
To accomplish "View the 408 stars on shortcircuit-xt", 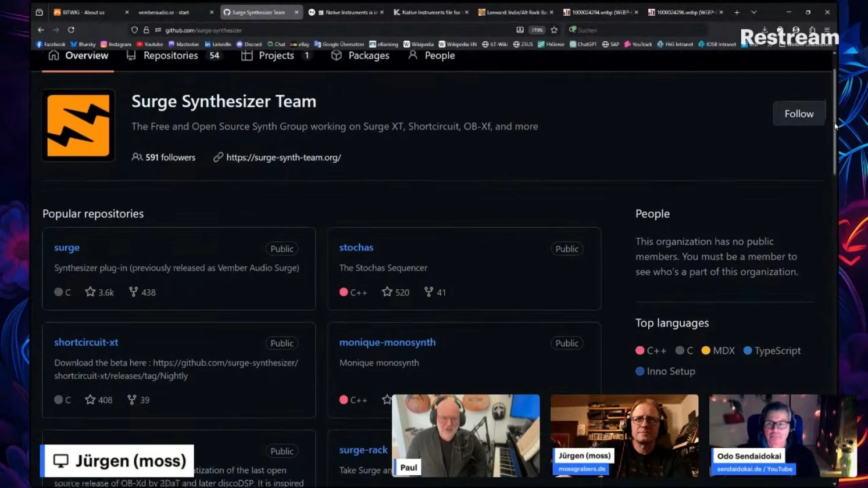I will coord(98,400).
